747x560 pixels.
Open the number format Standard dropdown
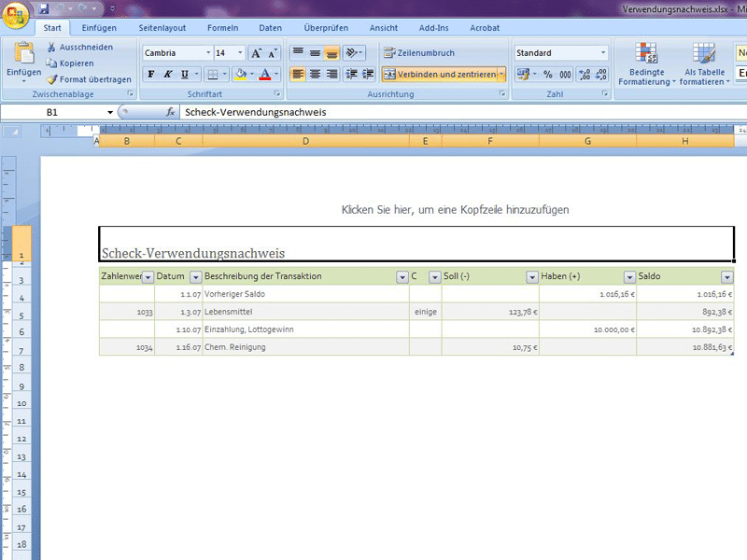[x=603, y=53]
